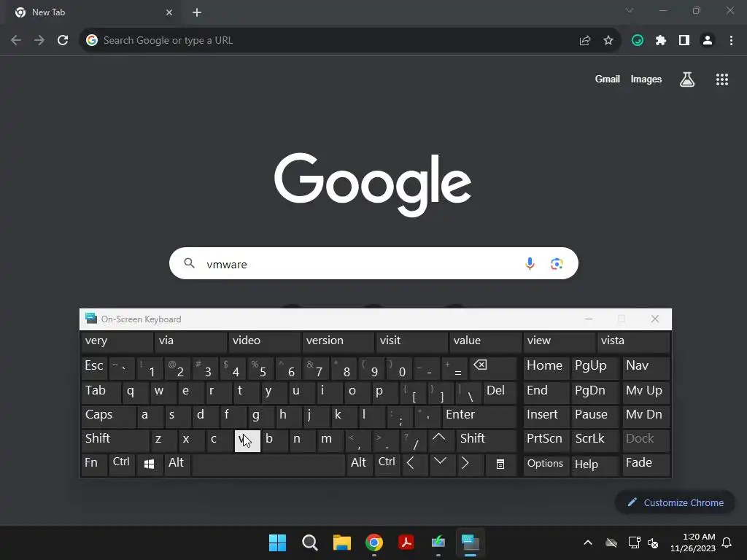Open the Extensions puzzle icon
Image resolution: width=747 pixels, height=560 pixels.
661,41
